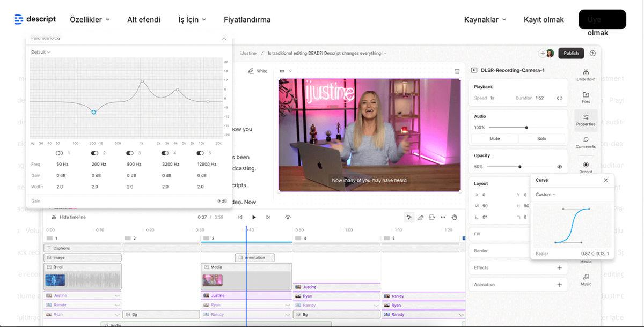
Task: Disable EQ band 3 toggle
Action: tap(130, 153)
